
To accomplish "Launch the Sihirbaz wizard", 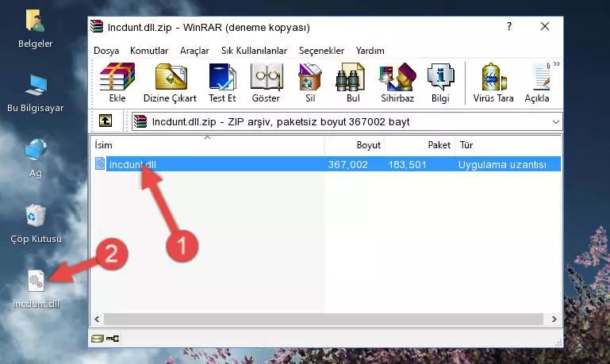I will click(x=397, y=82).
